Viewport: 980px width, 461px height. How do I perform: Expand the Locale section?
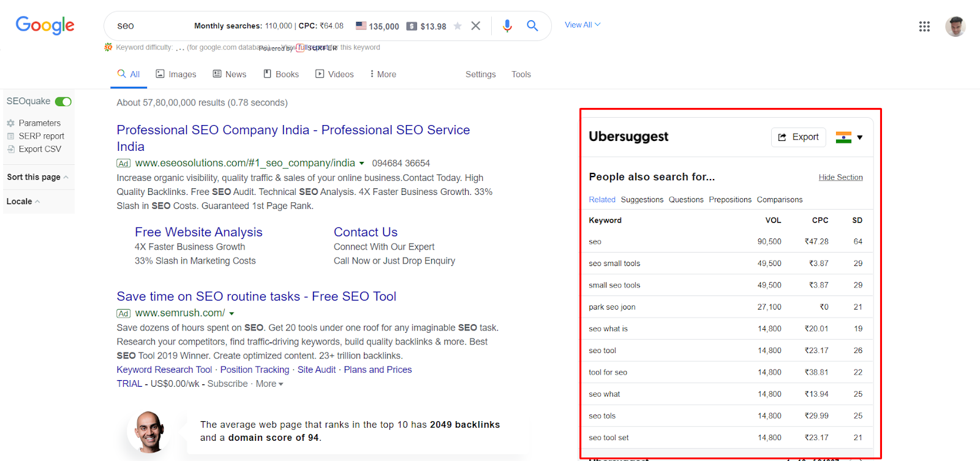23,202
